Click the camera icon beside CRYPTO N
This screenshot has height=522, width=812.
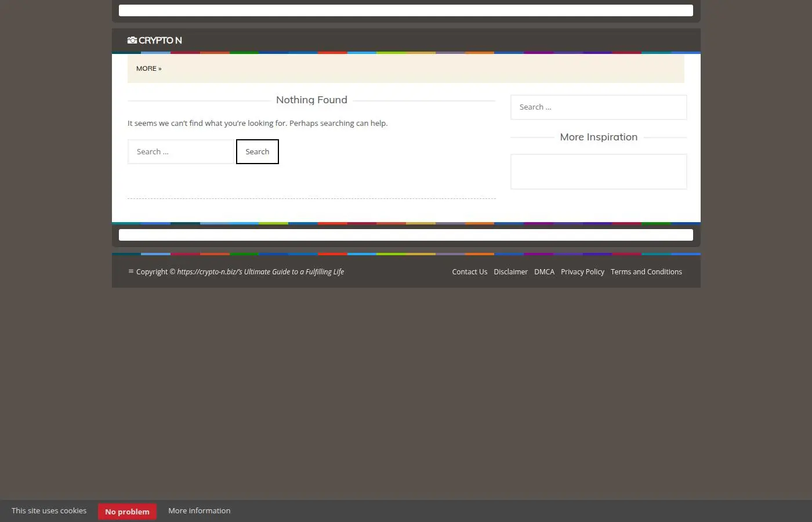pyautogui.click(x=132, y=40)
